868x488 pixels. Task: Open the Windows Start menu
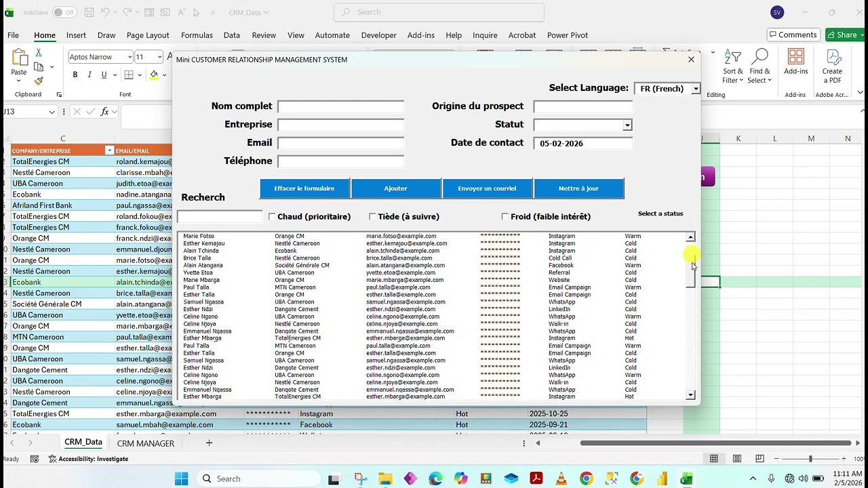[x=181, y=479]
